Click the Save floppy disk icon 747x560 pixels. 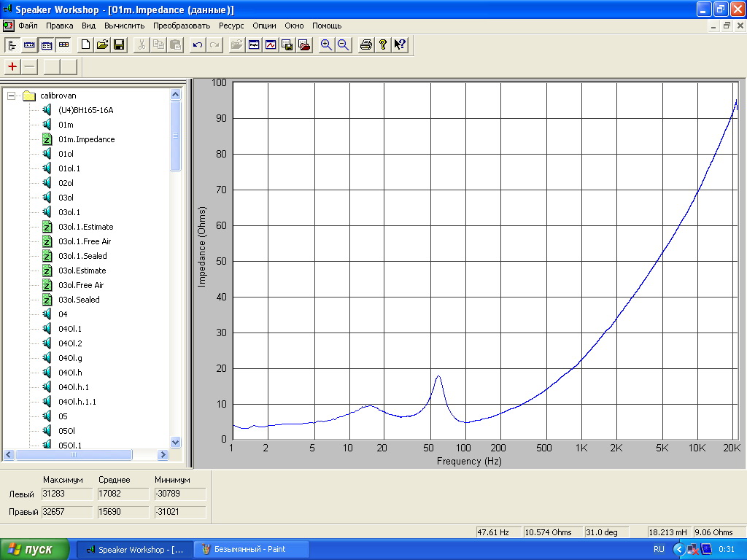point(119,44)
